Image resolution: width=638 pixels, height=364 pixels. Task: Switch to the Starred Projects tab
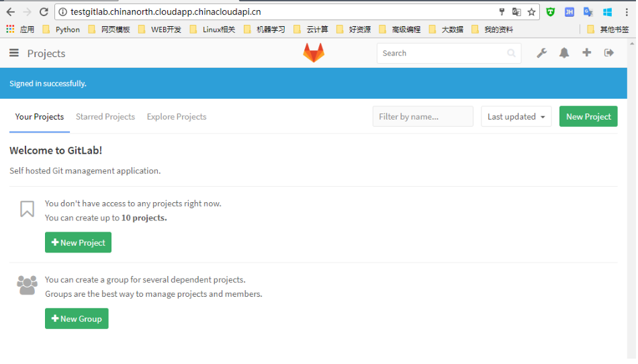coord(105,117)
